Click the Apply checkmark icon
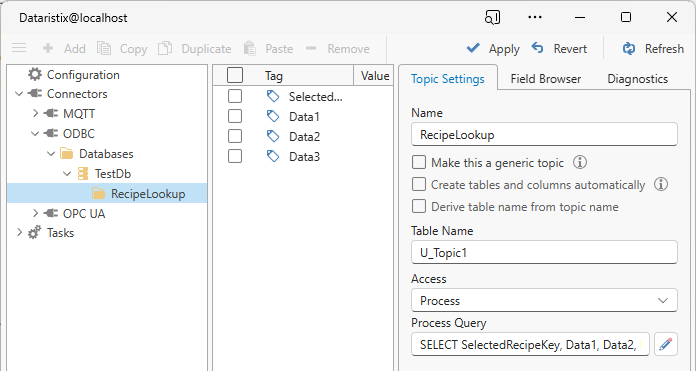 point(473,47)
